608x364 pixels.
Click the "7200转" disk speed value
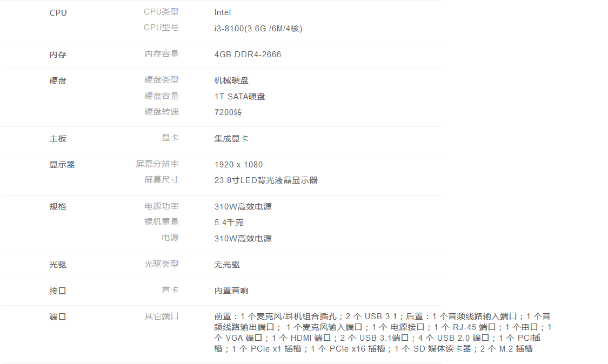pos(228,112)
